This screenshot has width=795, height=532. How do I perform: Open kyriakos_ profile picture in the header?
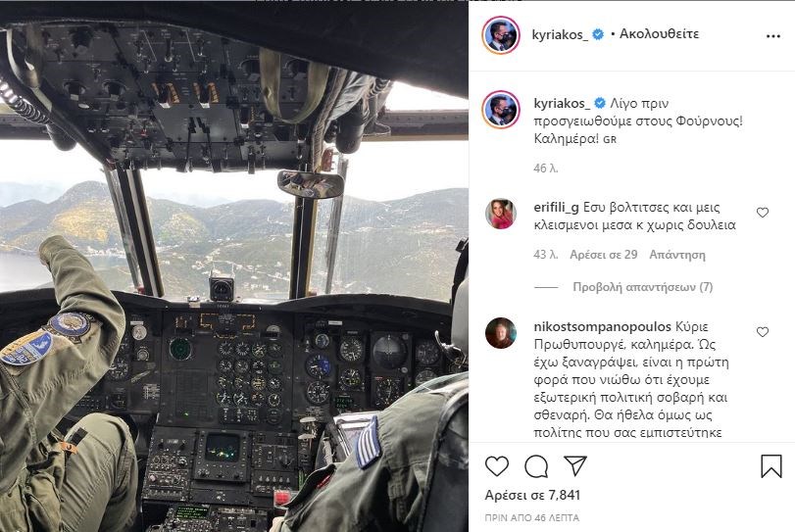point(501,35)
